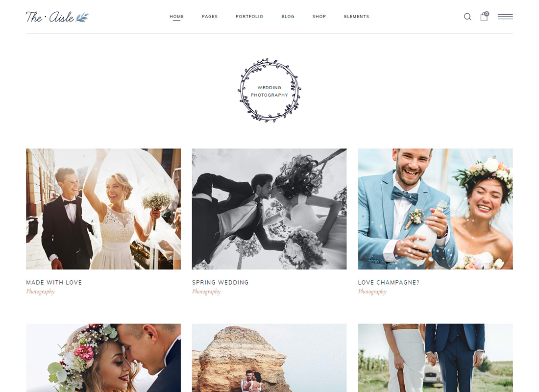
Task: Click Photography category under Spring Wedding
Action: [x=206, y=292]
